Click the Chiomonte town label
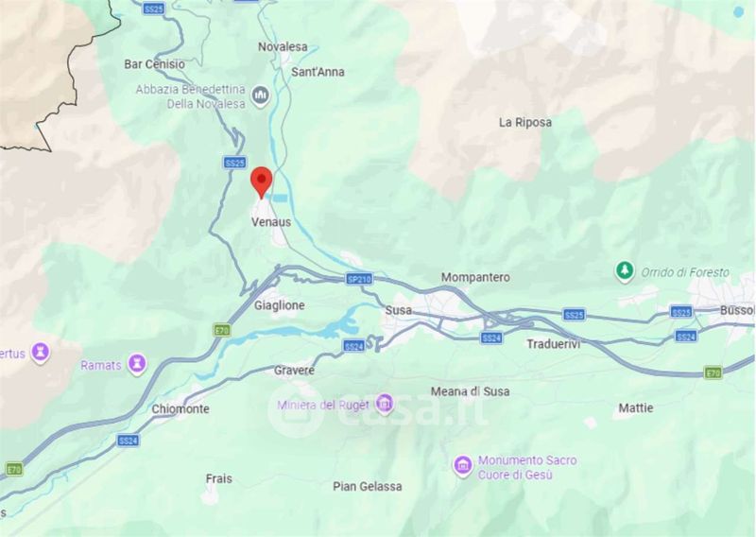 (180, 408)
